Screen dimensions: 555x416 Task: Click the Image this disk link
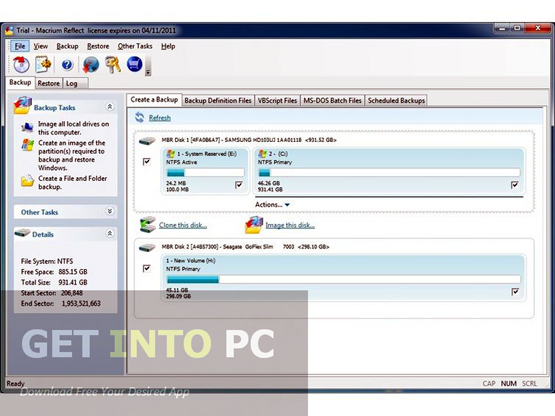click(290, 225)
